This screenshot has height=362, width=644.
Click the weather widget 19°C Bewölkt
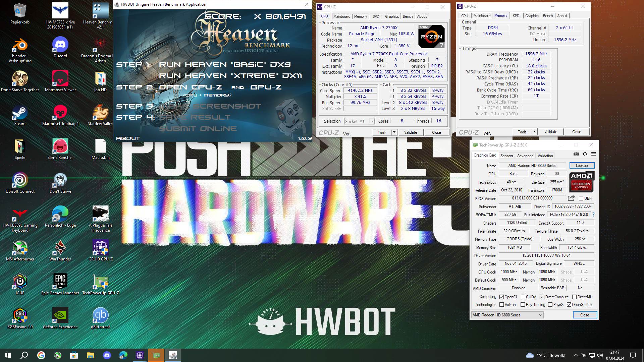point(546,355)
